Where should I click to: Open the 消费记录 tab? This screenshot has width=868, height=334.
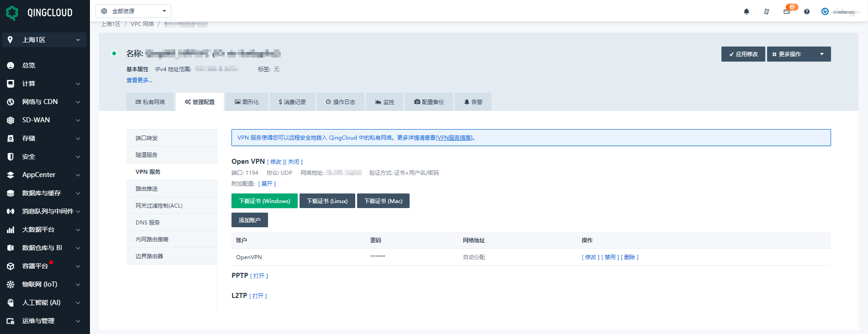pyautogui.click(x=292, y=102)
